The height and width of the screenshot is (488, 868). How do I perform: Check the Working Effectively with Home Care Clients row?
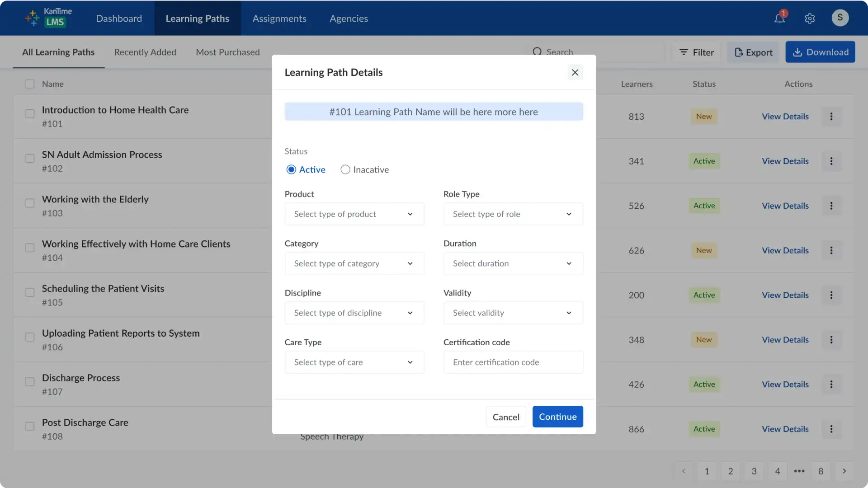tap(30, 248)
